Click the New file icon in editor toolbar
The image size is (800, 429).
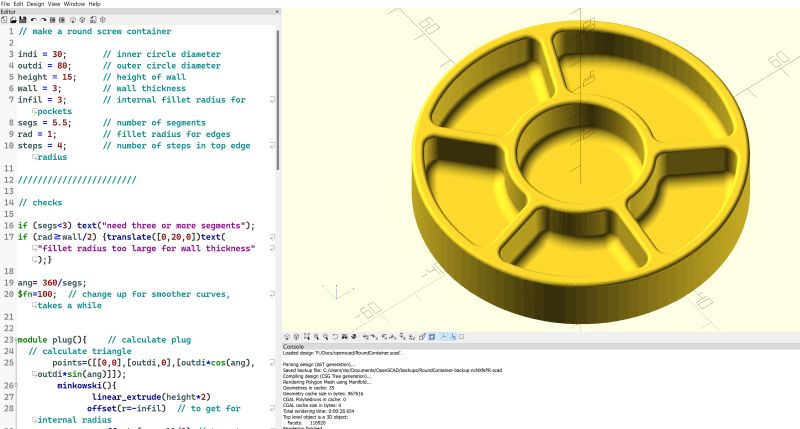point(4,19)
